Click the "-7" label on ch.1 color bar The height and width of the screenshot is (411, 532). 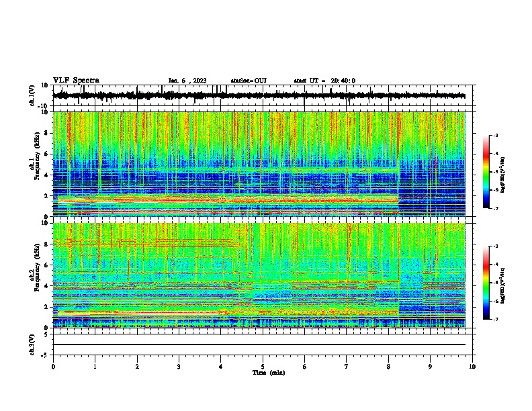click(x=495, y=208)
